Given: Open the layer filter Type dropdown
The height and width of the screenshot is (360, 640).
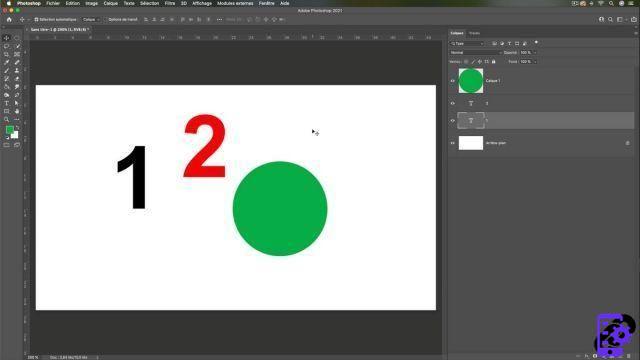Looking at the screenshot, I should point(467,43).
